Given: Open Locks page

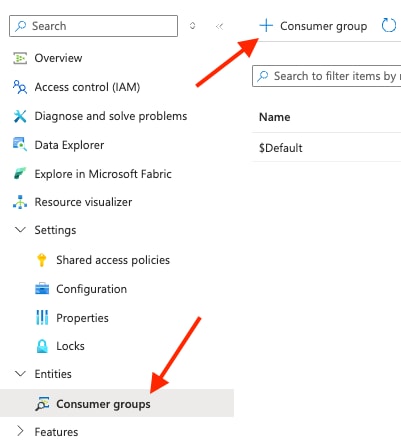Looking at the screenshot, I should click(70, 346).
